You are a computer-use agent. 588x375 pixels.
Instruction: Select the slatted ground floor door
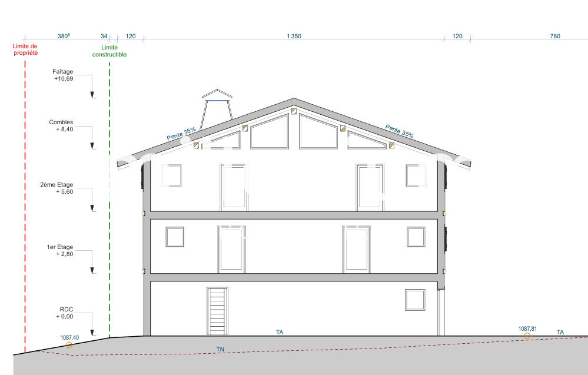click(217, 311)
